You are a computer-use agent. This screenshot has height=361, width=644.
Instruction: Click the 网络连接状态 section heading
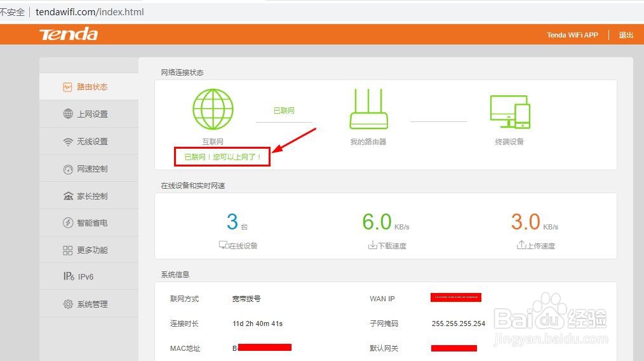182,72
